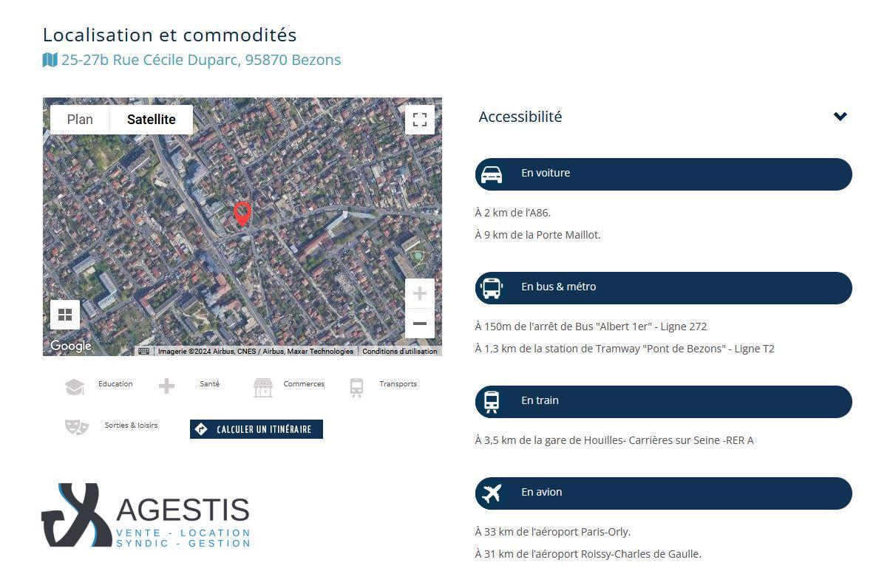Click the Houilles-Carrières sur Seine RER line

coord(614,440)
